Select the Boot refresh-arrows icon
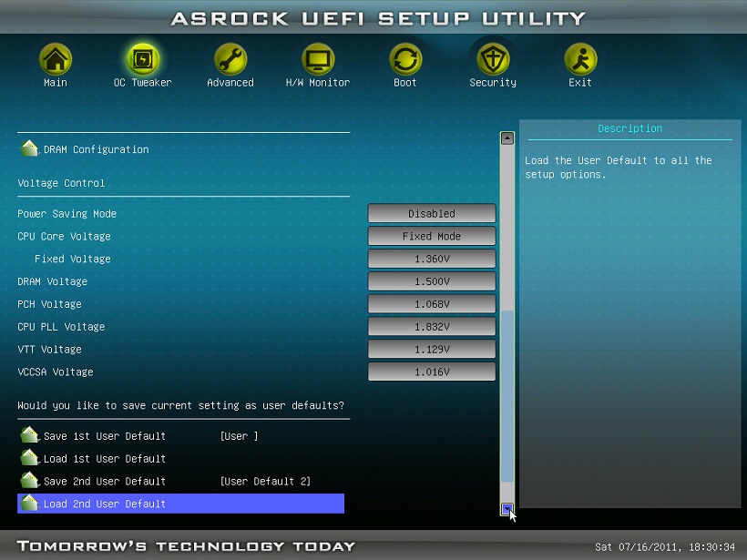Screen dimensions: 747x560 point(405,59)
